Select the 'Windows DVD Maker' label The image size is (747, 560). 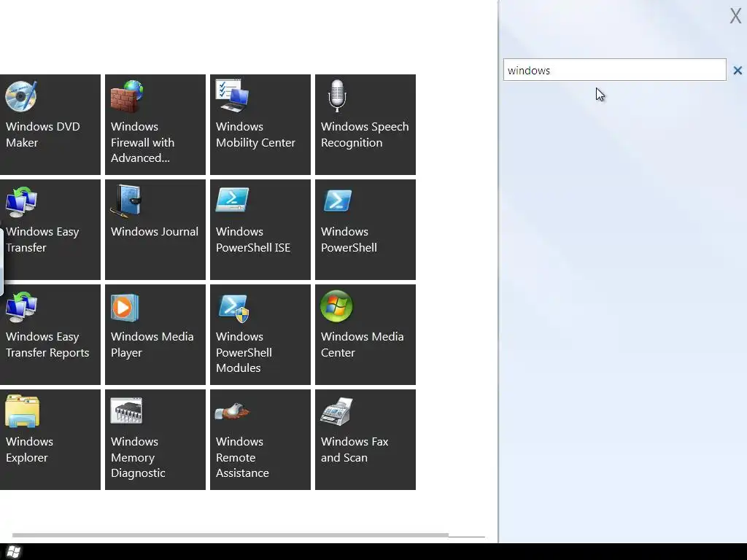coord(43,134)
